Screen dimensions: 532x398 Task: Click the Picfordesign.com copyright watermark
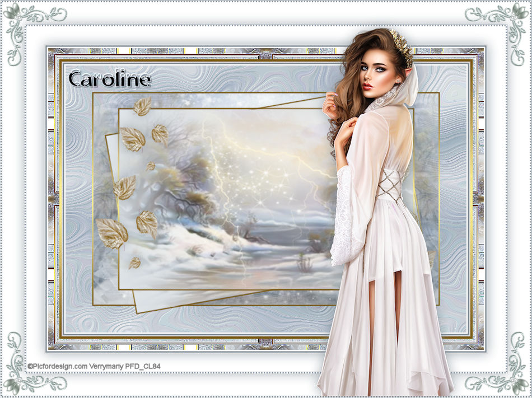click(x=94, y=366)
